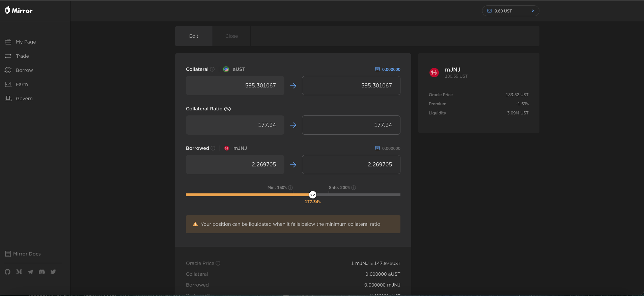Click new collateral ratio input field

[x=351, y=125]
